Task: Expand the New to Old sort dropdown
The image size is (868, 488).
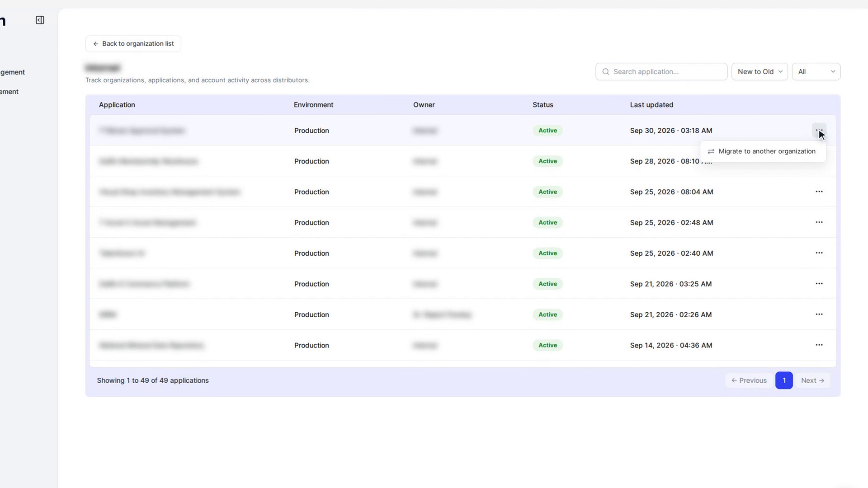Action: [759, 72]
